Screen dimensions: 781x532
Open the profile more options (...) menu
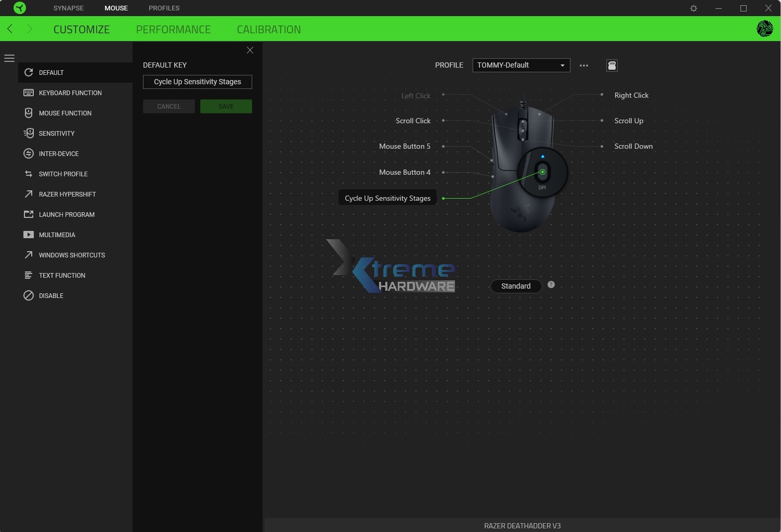[x=584, y=65]
